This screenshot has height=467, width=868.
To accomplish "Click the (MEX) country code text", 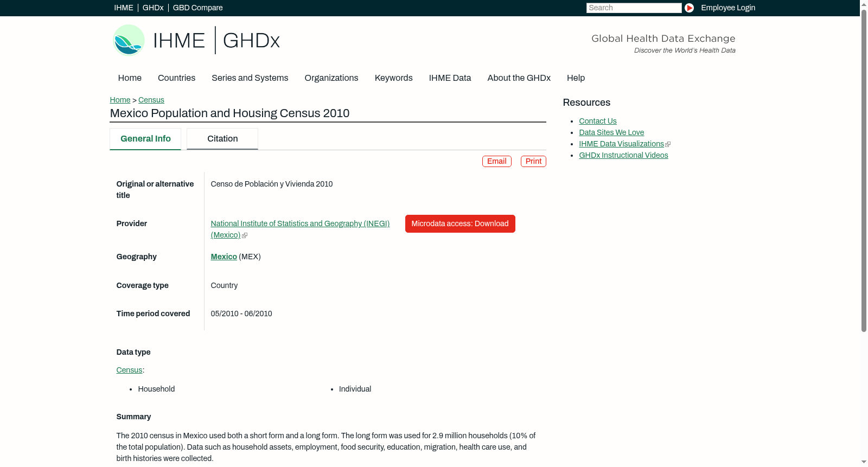I will tap(250, 257).
